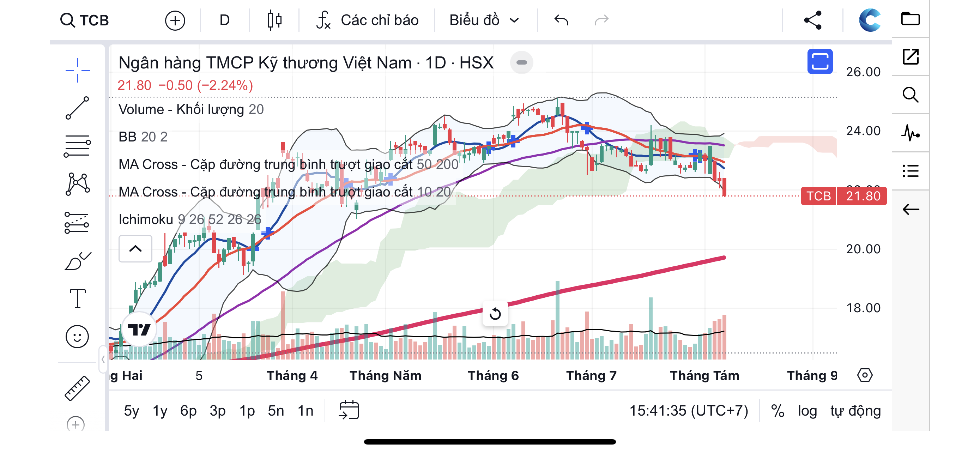Expand the Biểu đồ dropdown

coord(484,20)
